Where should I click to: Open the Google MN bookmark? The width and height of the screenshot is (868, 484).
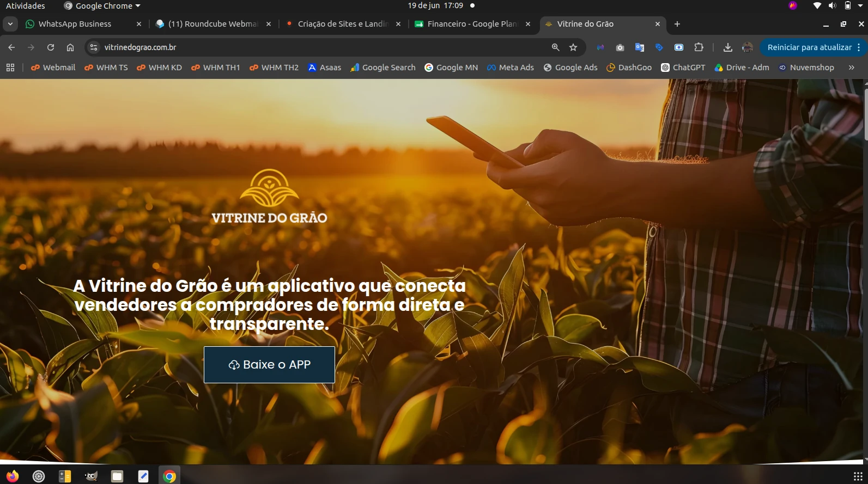click(x=451, y=68)
